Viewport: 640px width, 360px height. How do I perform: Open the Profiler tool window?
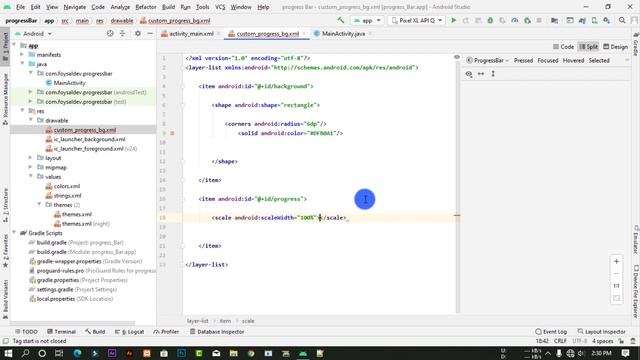[x=166, y=332]
